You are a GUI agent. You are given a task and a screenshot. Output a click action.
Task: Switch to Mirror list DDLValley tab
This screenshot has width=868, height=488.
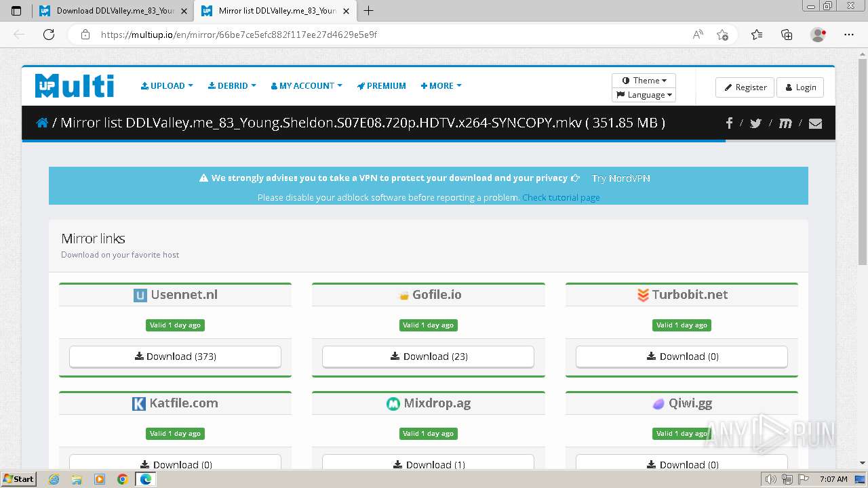tap(275, 11)
